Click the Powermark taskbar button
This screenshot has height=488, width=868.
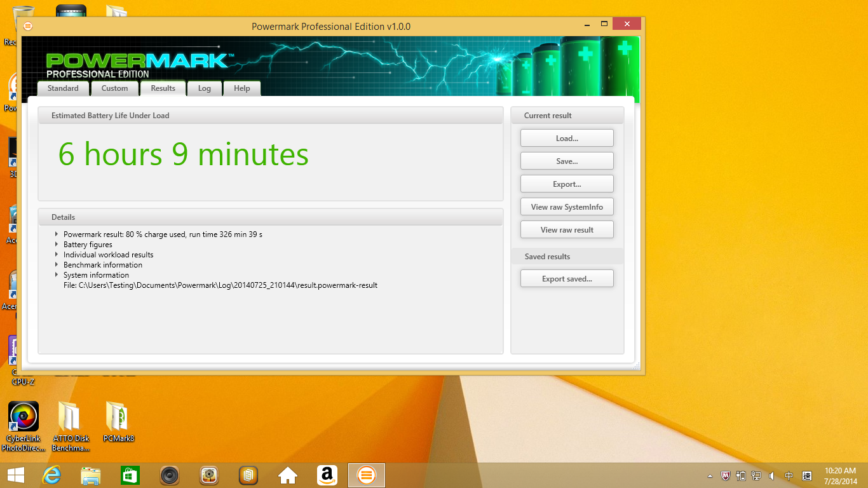[x=367, y=475]
